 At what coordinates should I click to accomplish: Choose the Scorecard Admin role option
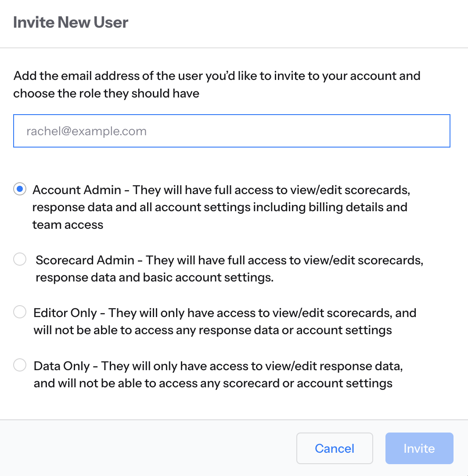(20, 259)
